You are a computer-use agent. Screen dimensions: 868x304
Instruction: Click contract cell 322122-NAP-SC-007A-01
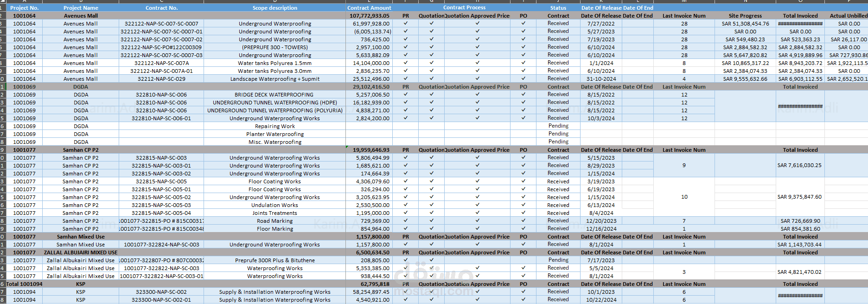click(x=161, y=71)
